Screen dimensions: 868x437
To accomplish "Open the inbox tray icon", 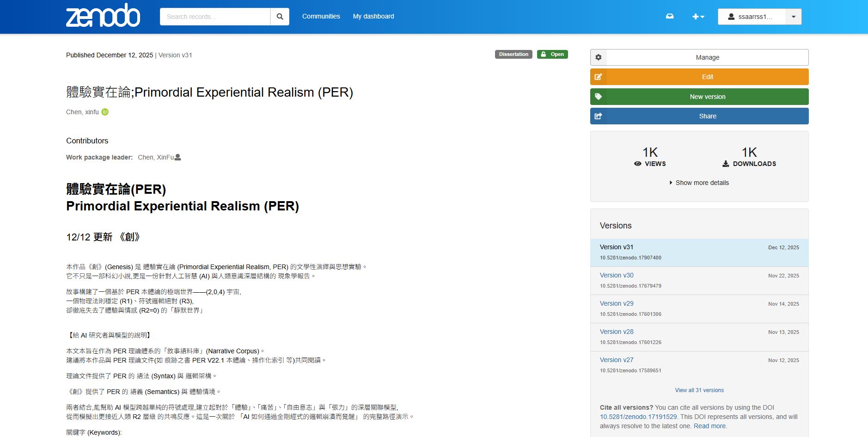I will coord(669,17).
